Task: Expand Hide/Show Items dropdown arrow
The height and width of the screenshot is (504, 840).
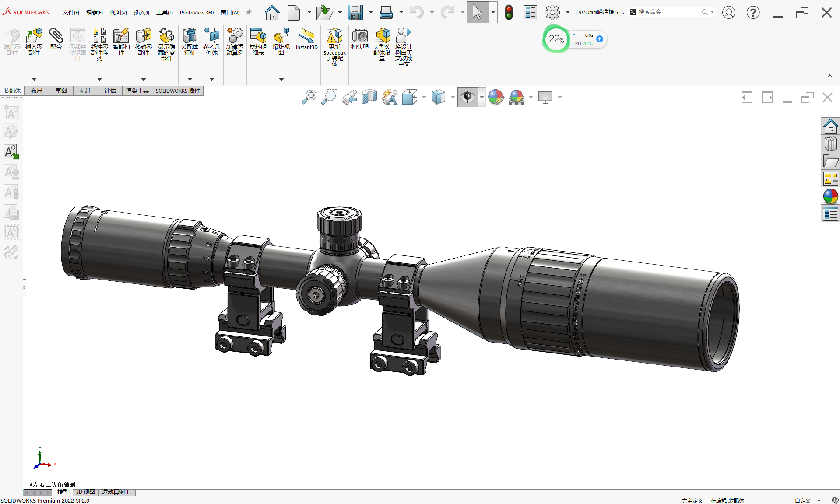Action: click(482, 98)
